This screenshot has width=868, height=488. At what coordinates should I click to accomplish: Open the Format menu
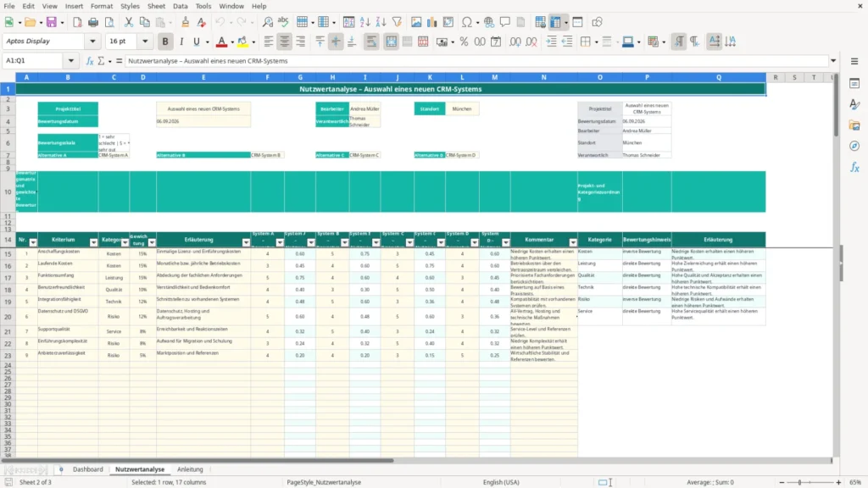point(102,6)
